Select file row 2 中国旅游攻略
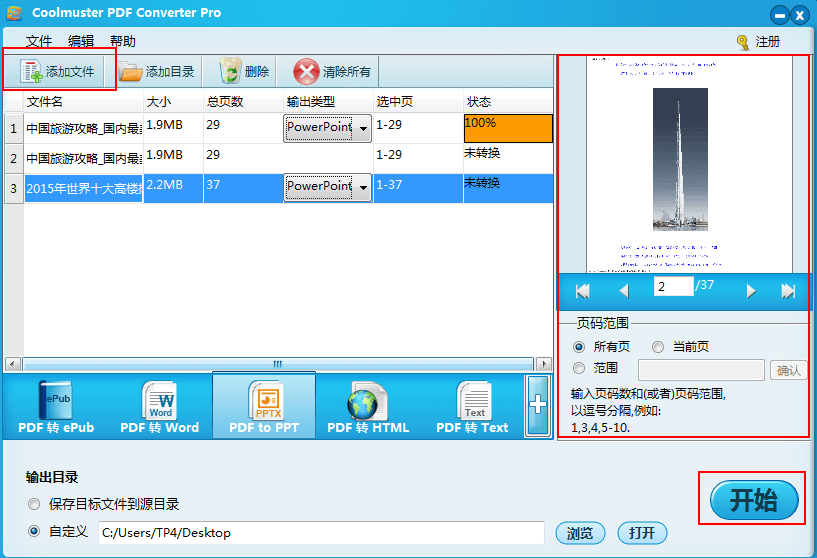This screenshot has width=817, height=558. [x=83, y=158]
